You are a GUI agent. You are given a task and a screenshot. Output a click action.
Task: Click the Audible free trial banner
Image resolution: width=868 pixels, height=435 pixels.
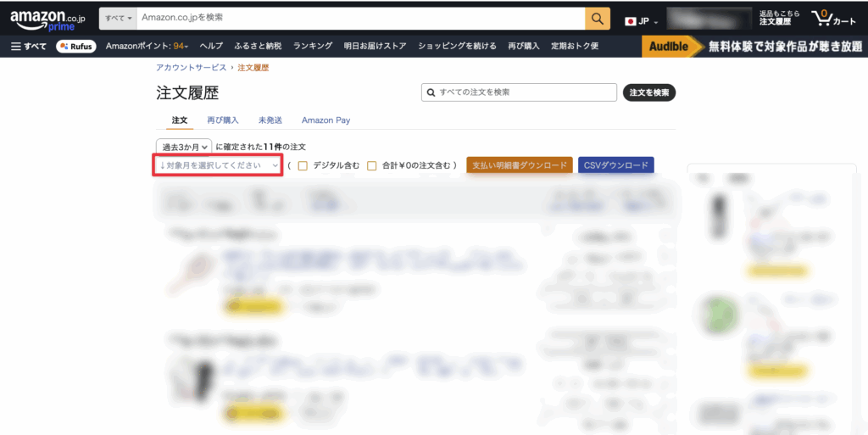(x=753, y=46)
